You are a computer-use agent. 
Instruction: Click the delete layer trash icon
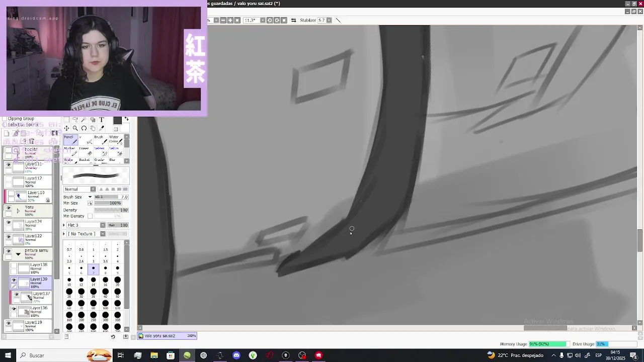point(31,141)
